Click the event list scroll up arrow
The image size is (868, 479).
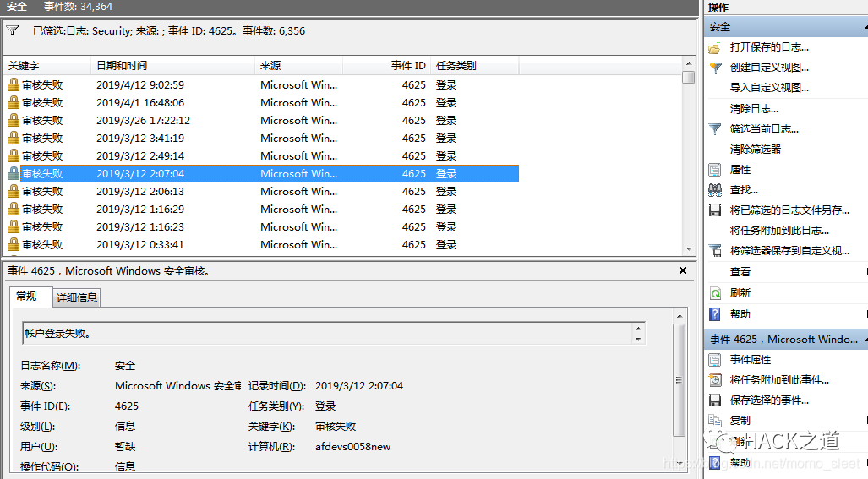[x=689, y=63]
